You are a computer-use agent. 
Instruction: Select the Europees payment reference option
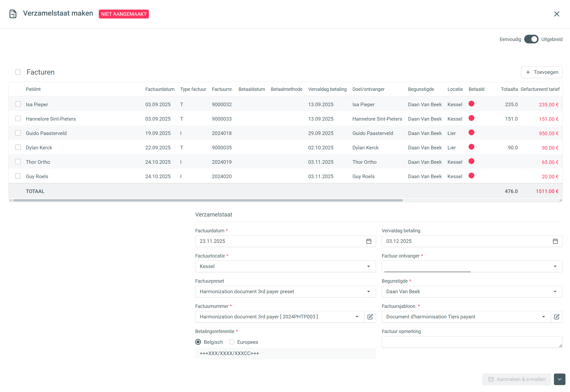tap(232, 342)
